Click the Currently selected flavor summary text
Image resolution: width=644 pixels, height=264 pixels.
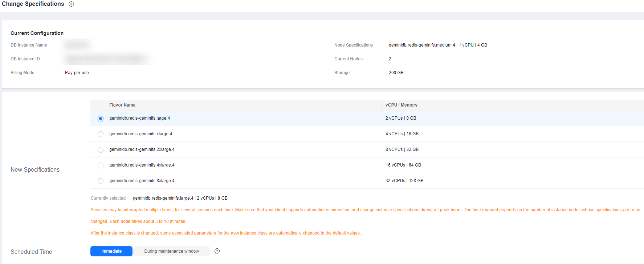pos(180,198)
